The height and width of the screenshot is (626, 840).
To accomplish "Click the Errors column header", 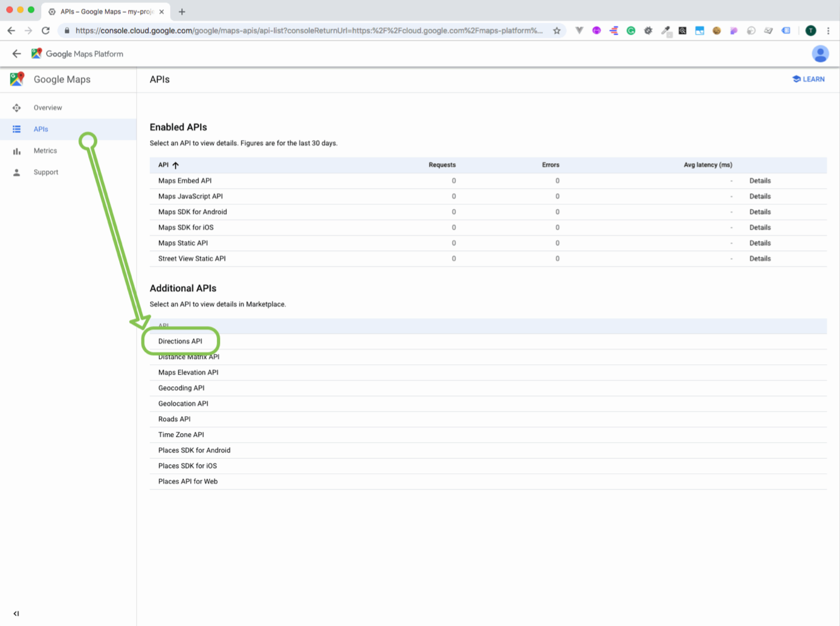I will tap(551, 165).
